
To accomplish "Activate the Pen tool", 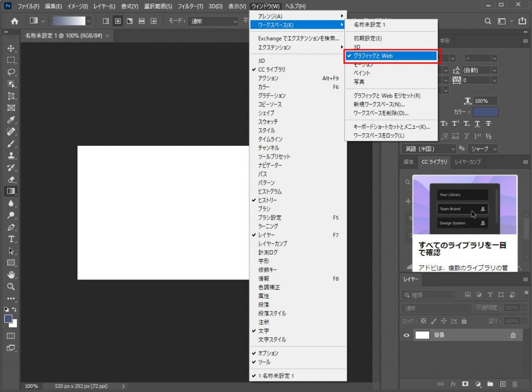I will (11, 227).
